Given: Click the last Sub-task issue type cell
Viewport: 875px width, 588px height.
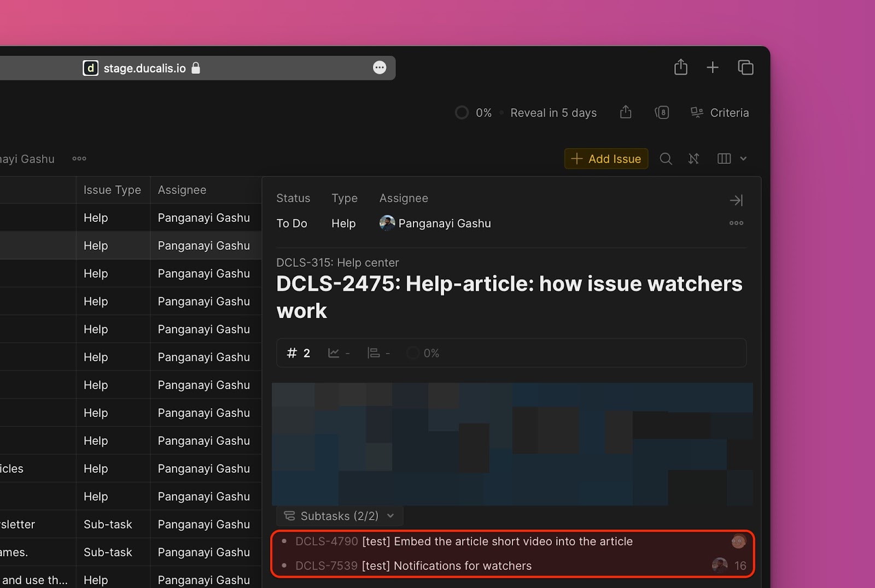Looking at the screenshot, I should [x=113, y=552].
